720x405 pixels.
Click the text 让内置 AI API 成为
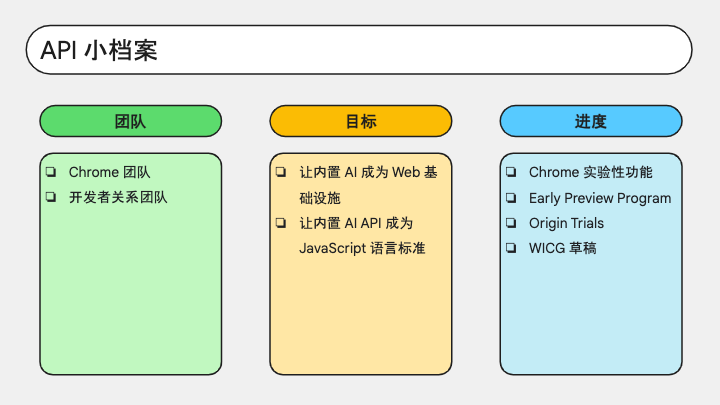(x=356, y=223)
